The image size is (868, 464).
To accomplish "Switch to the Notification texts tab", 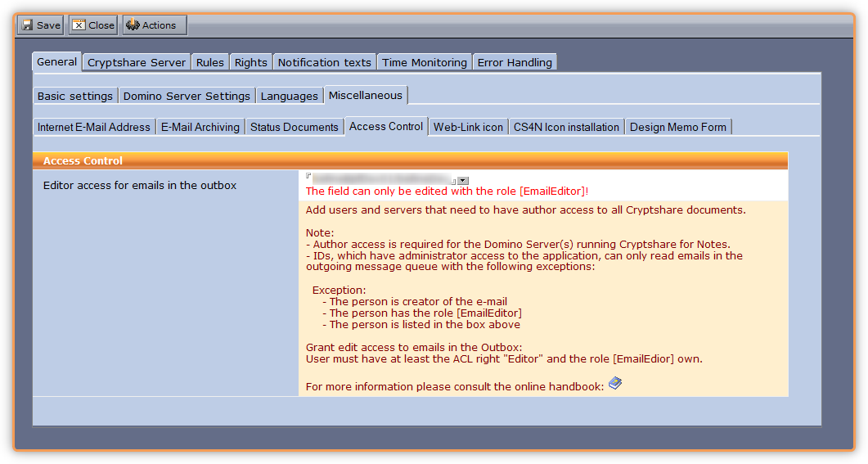I will click(325, 62).
